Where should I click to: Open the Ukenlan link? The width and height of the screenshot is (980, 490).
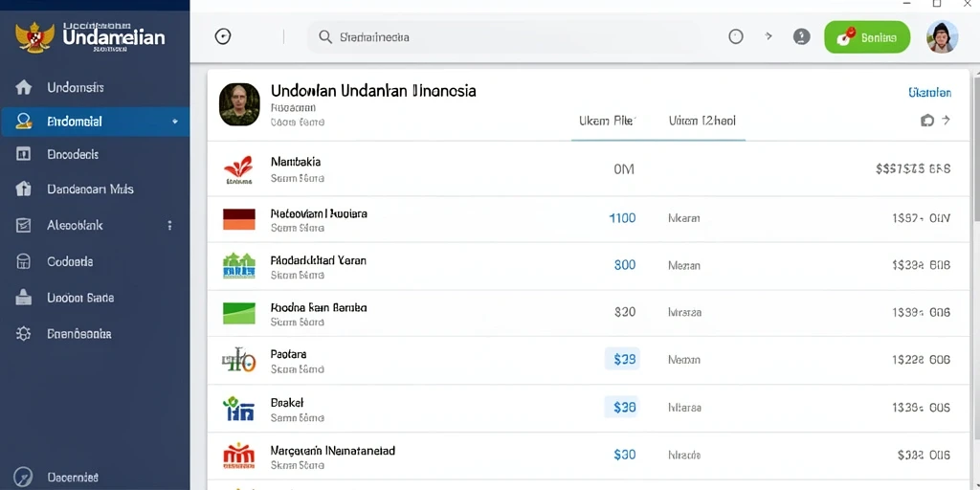(929, 93)
